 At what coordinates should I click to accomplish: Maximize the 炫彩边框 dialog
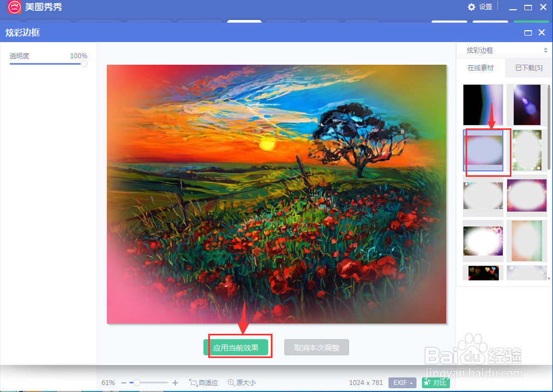click(528, 33)
